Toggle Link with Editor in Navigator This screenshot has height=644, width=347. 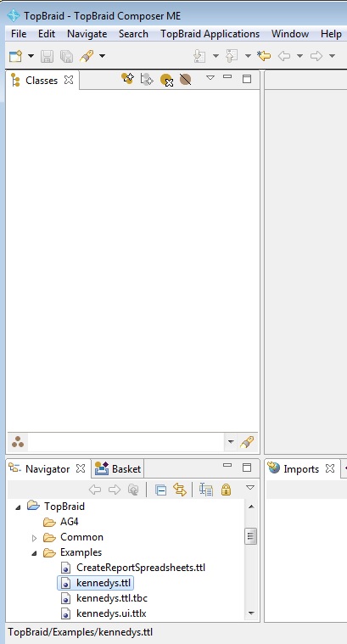(x=180, y=490)
